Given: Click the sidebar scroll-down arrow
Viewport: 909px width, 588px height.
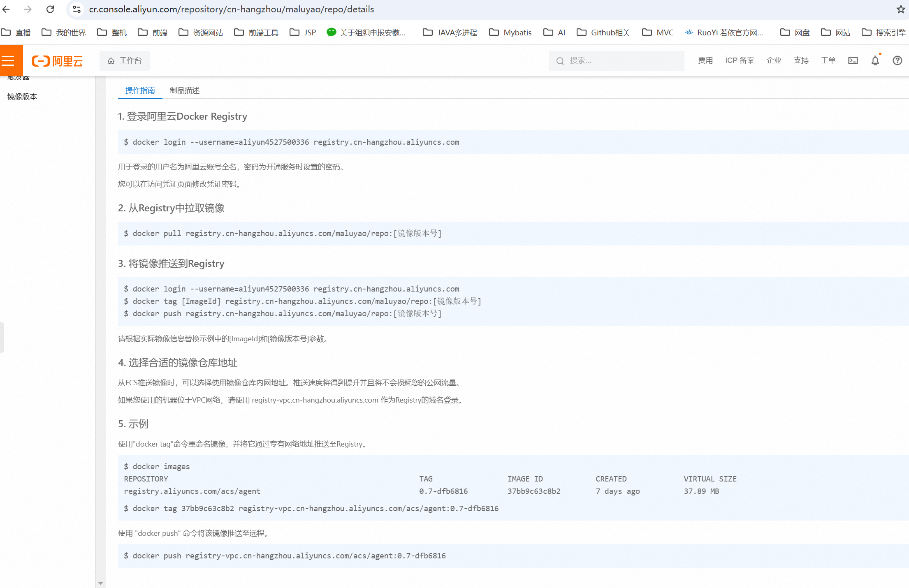Looking at the screenshot, I should click(100, 583).
